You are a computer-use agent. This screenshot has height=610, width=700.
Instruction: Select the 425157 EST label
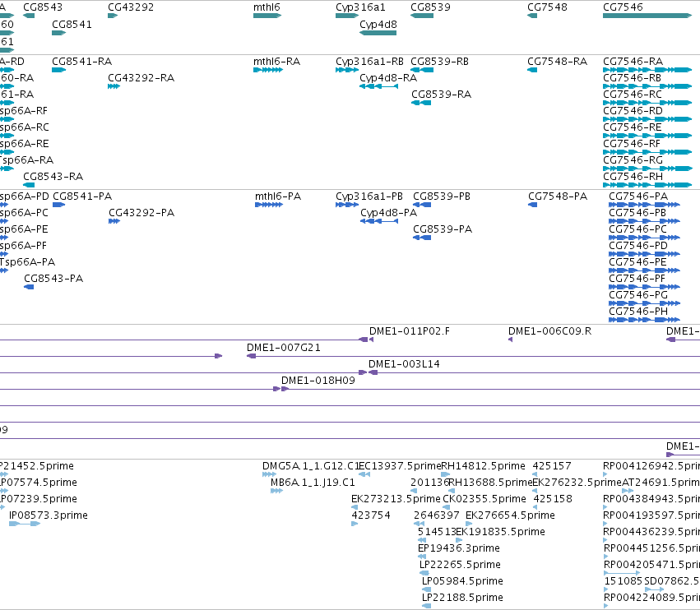[552, 466]
